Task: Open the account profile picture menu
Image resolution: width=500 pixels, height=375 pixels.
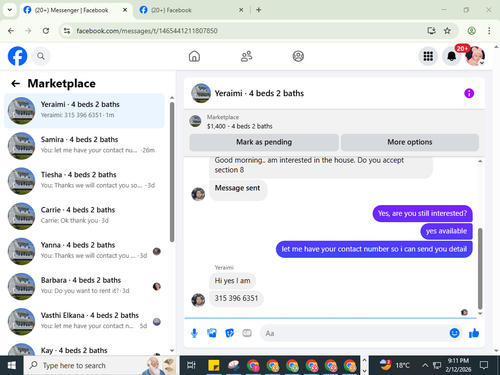Action: pos(475,56)
